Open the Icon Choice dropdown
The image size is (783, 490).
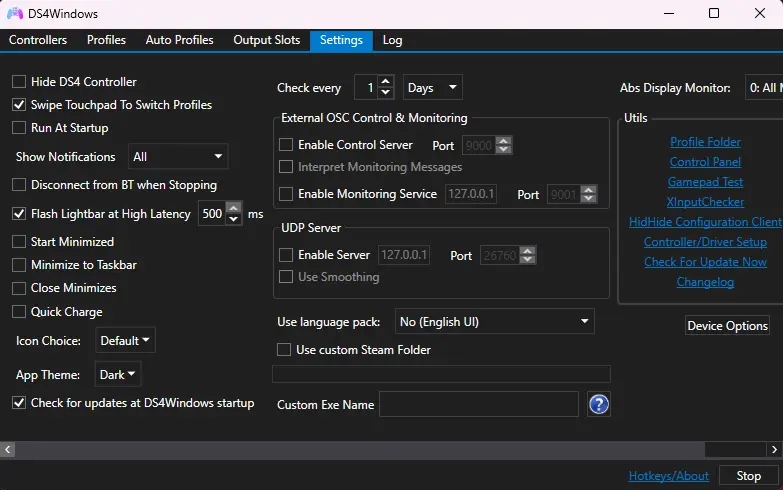125,340
